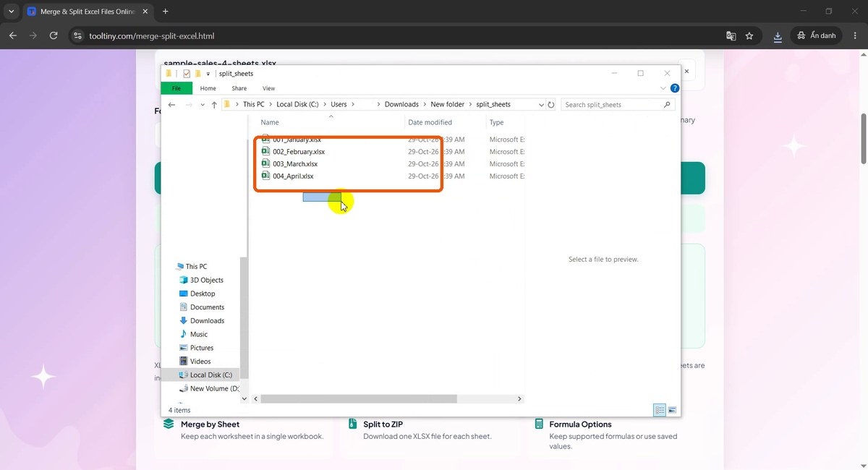868x470 pixels.
Task: Open Chrome downloads icon
Action: (778, 35)
